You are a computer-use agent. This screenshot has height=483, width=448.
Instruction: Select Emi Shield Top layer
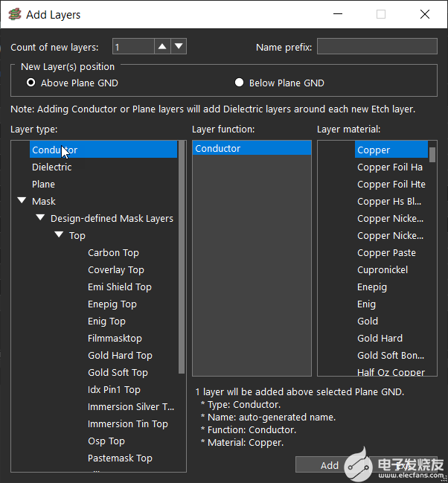point(120,287)
